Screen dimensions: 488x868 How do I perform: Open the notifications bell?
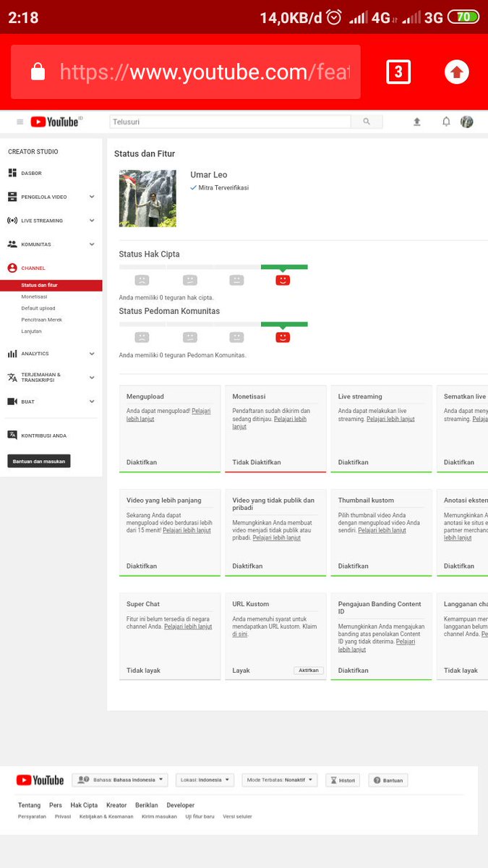pos(446,122)
